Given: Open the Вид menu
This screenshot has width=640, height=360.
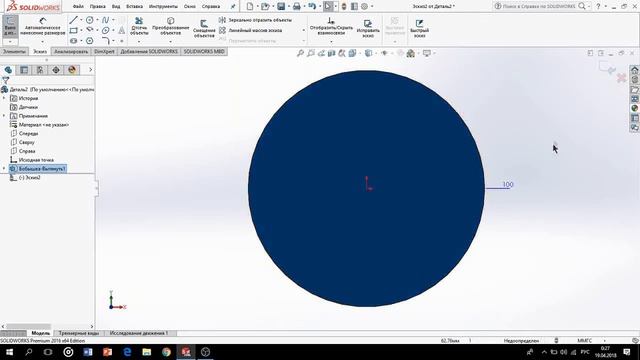Looking at the screenshot, I should 116,7.
